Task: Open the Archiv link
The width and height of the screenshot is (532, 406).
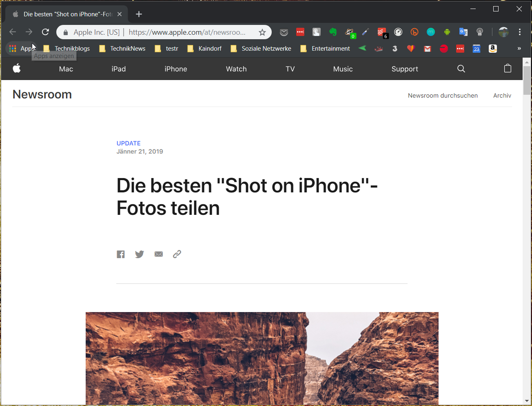Action: (x=502, y=96)
